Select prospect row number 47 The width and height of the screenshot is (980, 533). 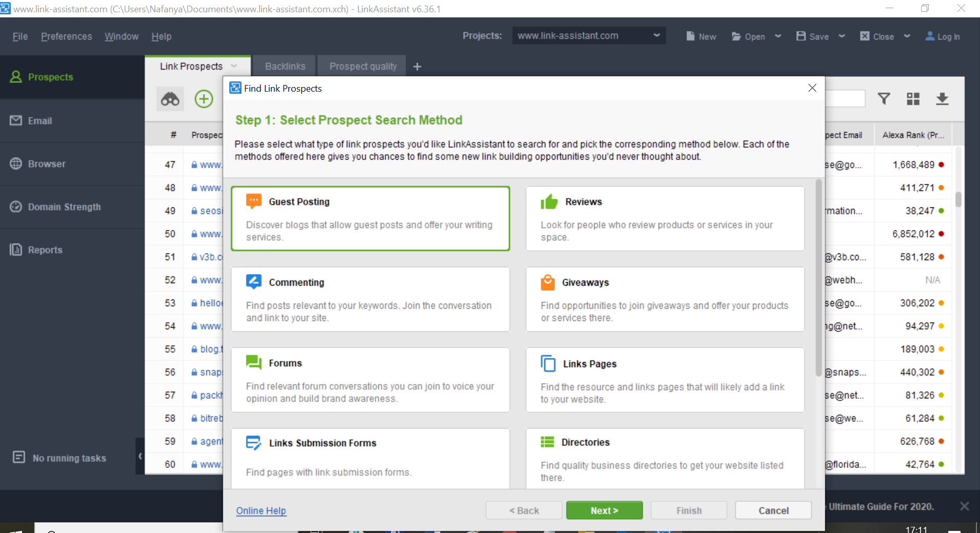pyautogui.click(x=170, y=165)
